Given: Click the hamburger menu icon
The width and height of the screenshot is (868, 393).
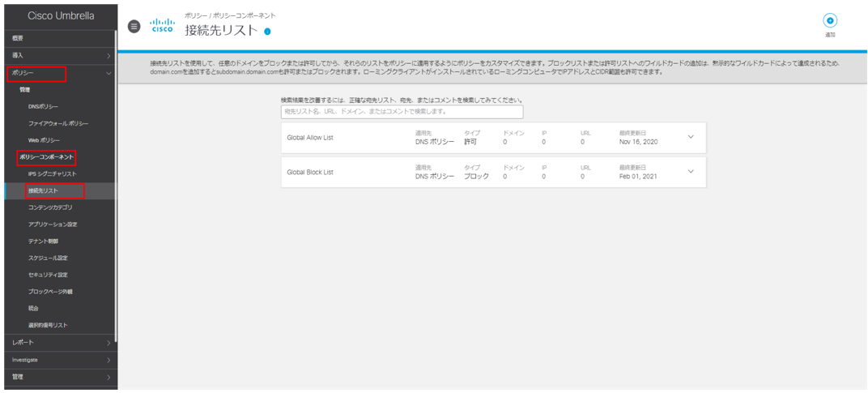Looking at the screenshot, I should [x=134, y=26].
